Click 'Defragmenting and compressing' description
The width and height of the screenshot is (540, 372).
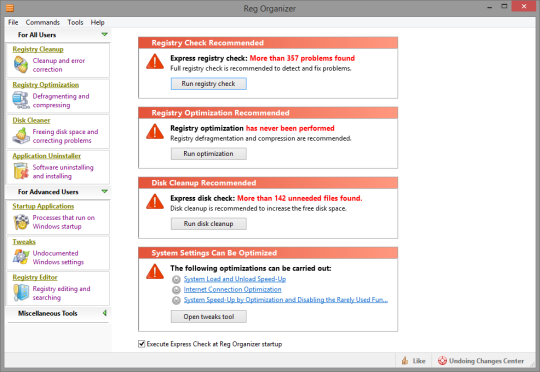(61, 101)
